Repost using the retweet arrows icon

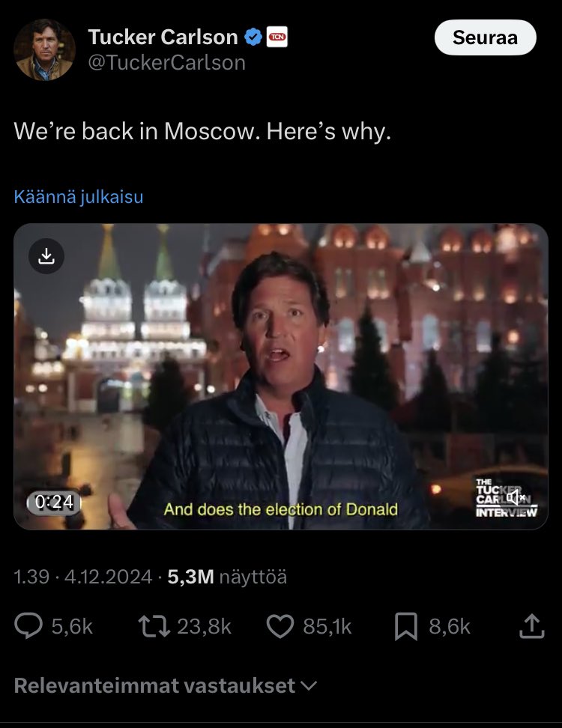[x=154, y=626]
